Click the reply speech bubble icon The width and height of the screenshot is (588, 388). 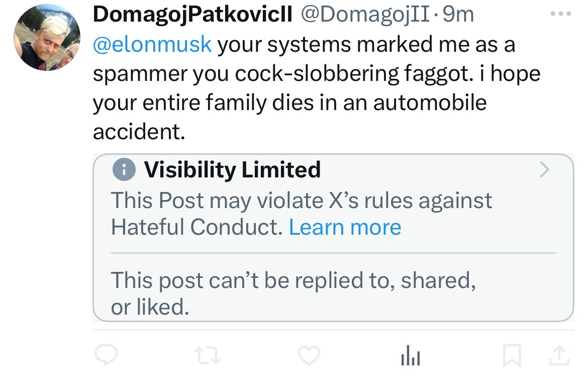coord(106,356)
